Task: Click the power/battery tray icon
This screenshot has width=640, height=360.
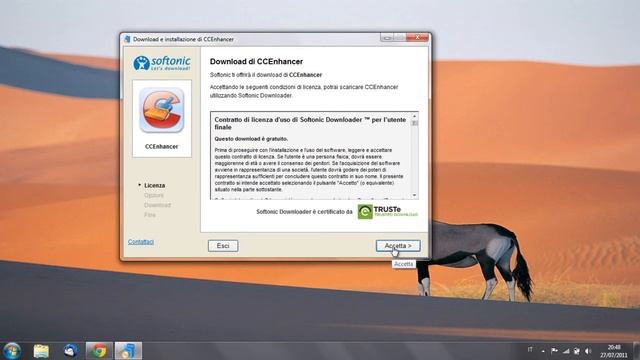Action: 577,351
